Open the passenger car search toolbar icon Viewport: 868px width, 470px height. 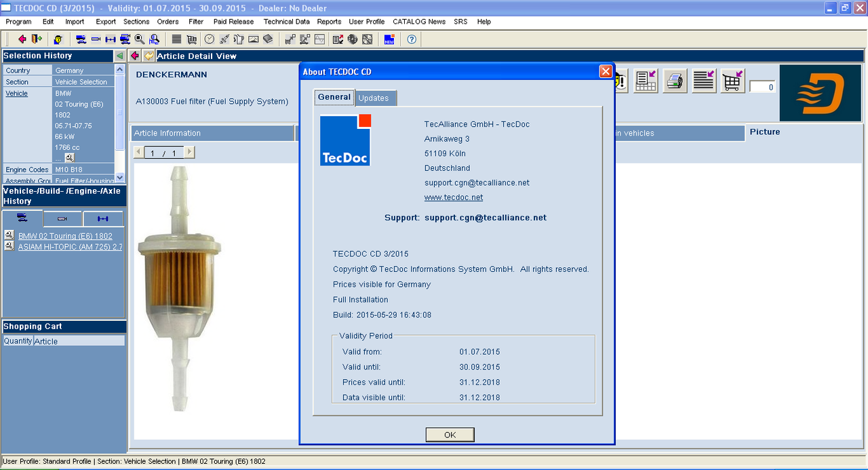pos(81,39)
